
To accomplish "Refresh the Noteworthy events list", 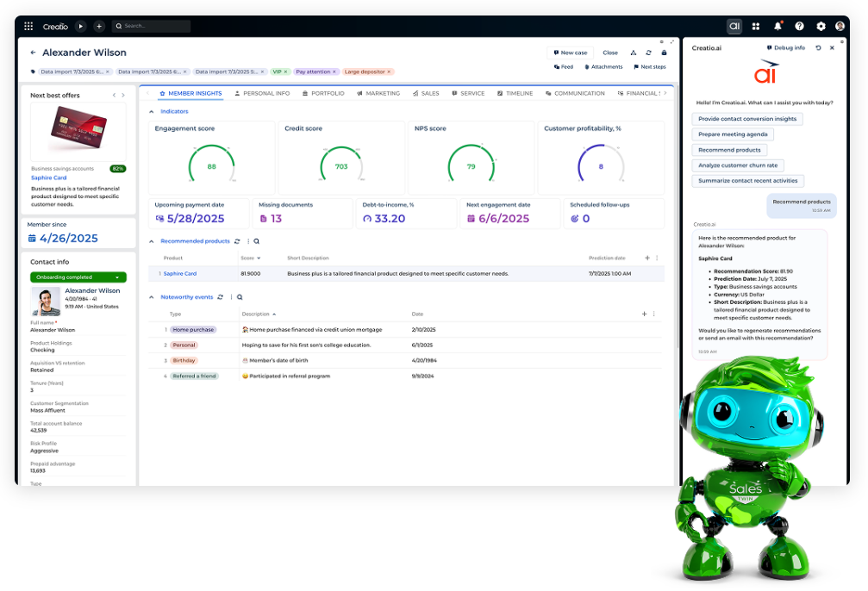I will point(221,296).
